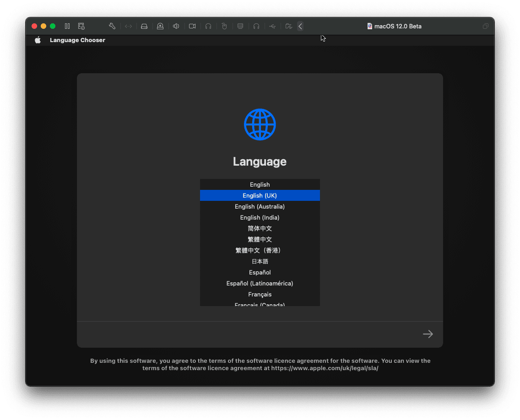Image resolution: width=520 pixels, height=420 pixels.
Task: Click the CD/DVD drive icon in the toolbar
Action: coord(160,26)
